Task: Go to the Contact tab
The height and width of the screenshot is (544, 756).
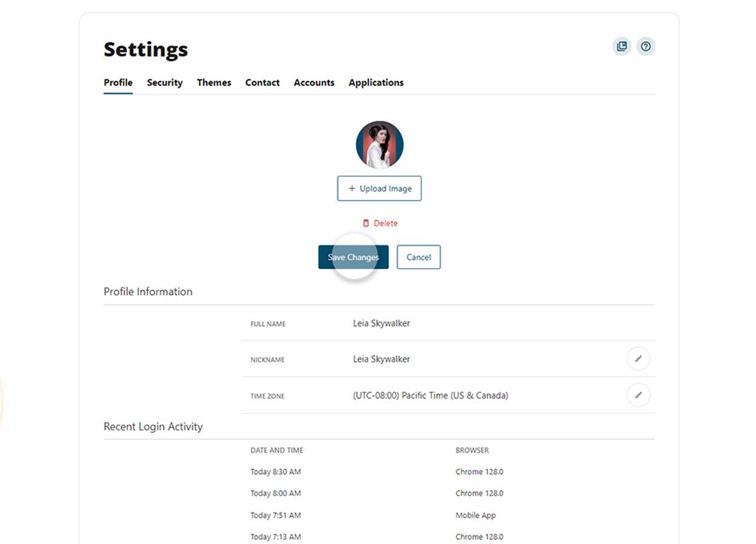Action: click(x=262, y=83)
